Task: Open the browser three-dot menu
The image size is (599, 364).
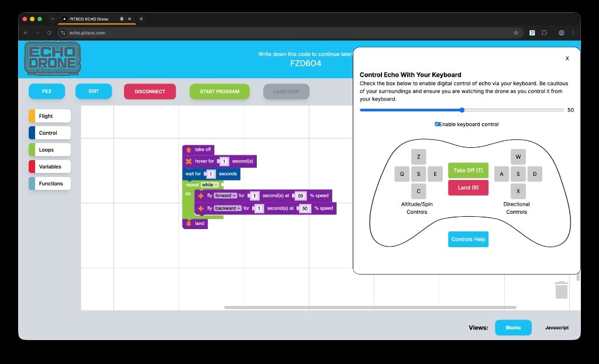Action: (x=573, y=33)
